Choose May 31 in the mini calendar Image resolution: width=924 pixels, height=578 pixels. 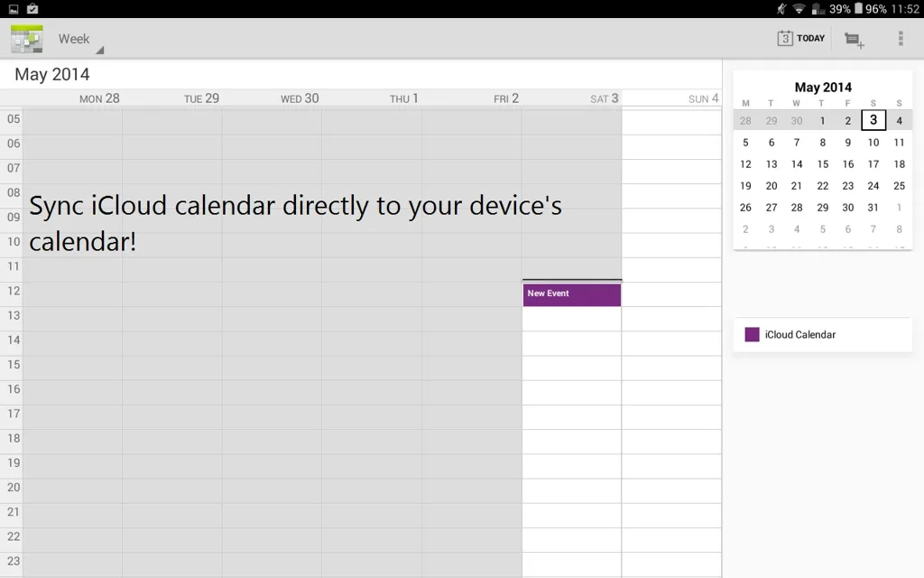(873, 207)
